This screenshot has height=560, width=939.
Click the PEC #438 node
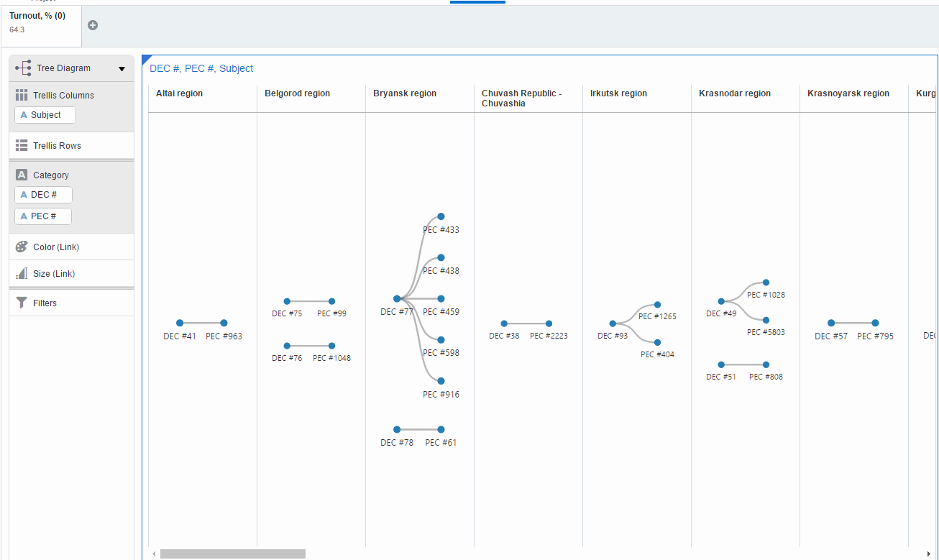pos(441,257)
